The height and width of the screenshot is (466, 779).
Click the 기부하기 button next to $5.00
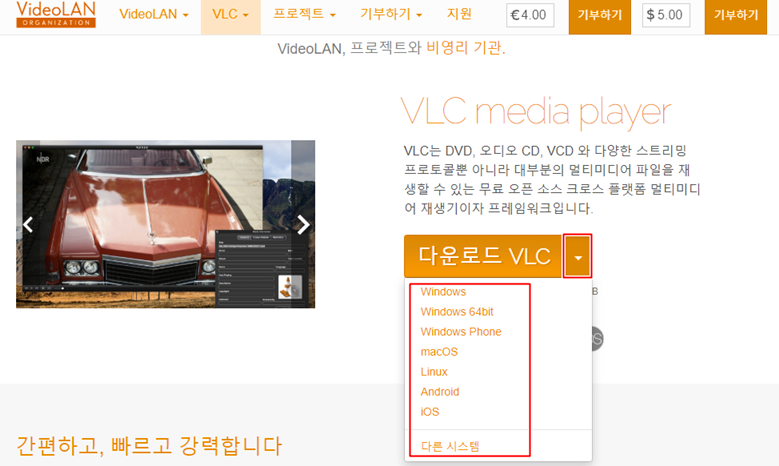pos(736,16)
